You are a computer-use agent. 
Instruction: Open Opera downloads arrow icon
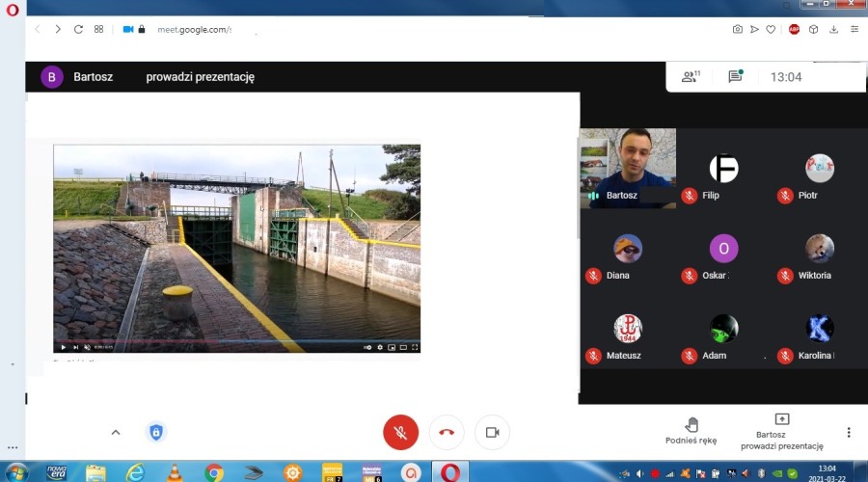pyautogui.click(x=834, y=29)
